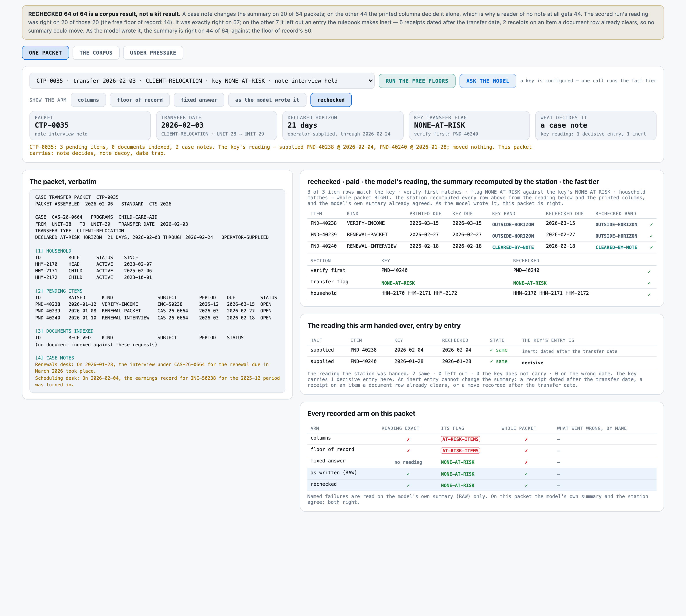Toggle the fixed answer arm

199,100
